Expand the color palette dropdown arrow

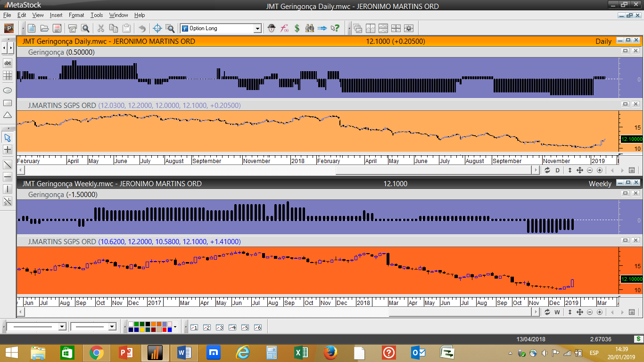(x=175, y=327)
